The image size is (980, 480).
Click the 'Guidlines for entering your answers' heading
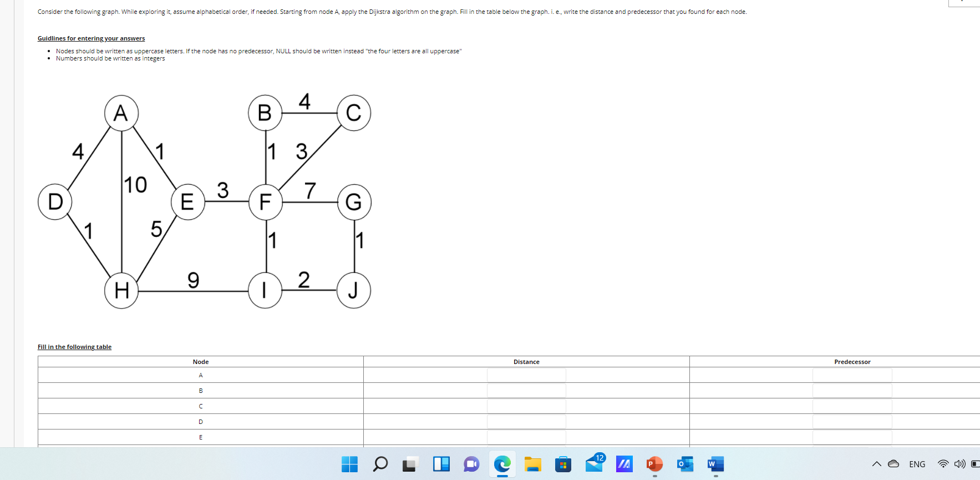[x=91, y=38]
